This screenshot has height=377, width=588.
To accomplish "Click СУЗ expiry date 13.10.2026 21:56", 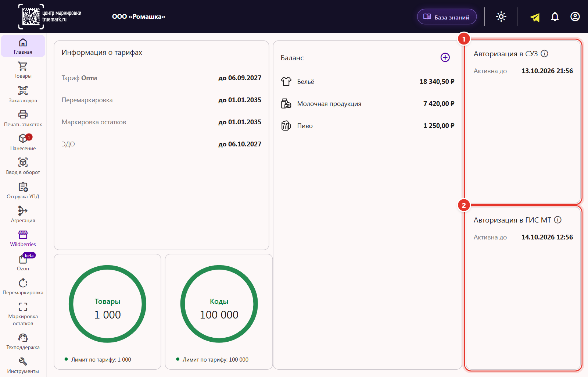I will pyautogui.click(x=547, y=71).
